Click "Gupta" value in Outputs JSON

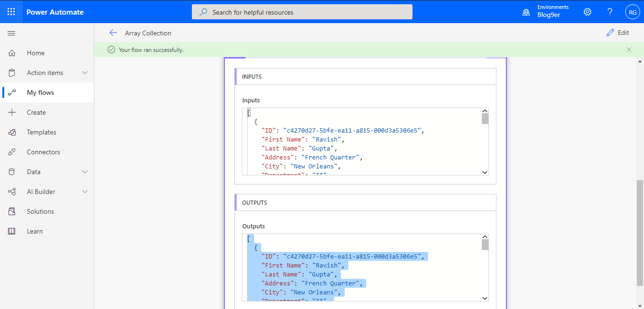[321, 274]
